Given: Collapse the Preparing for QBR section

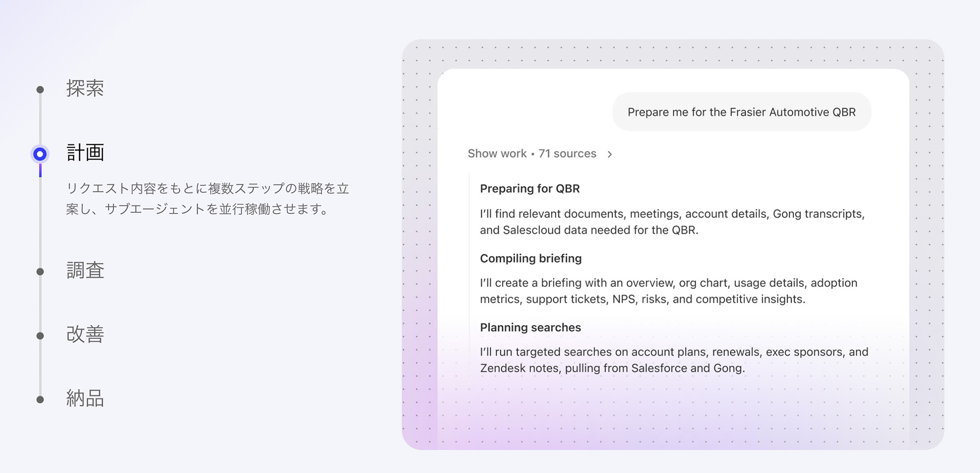Looking at the screenshot, I should click(x=529, y=188).
